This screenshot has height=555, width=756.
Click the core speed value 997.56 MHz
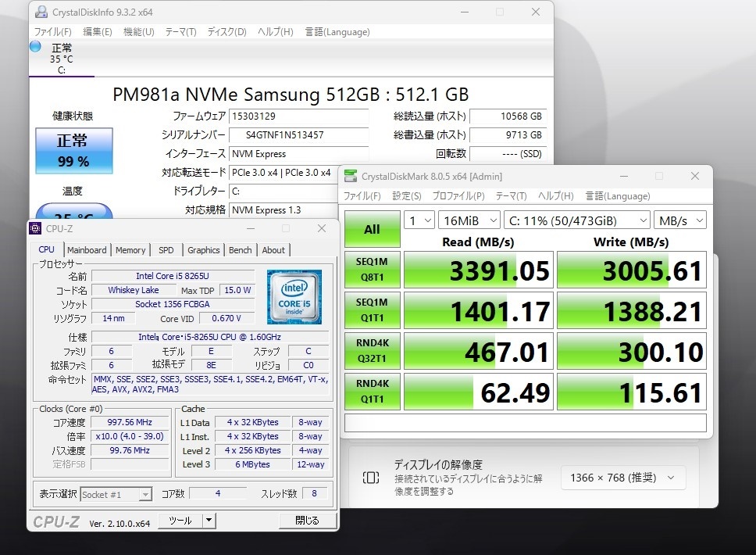point(130,422)
